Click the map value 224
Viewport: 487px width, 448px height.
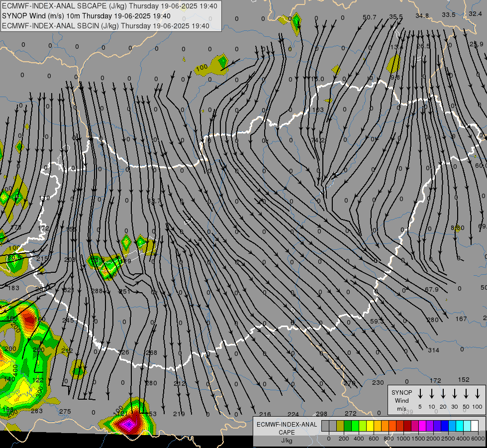[x=293, y=414]
